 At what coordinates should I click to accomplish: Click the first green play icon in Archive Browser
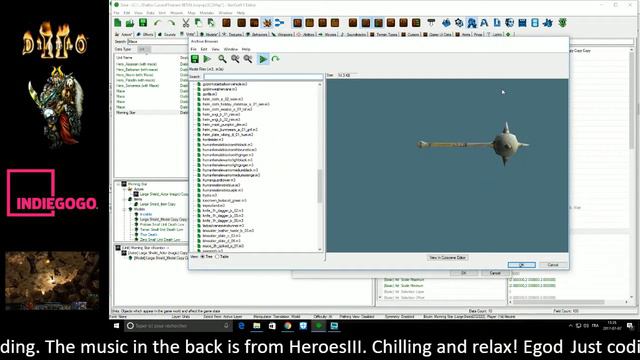pos(207,59)
